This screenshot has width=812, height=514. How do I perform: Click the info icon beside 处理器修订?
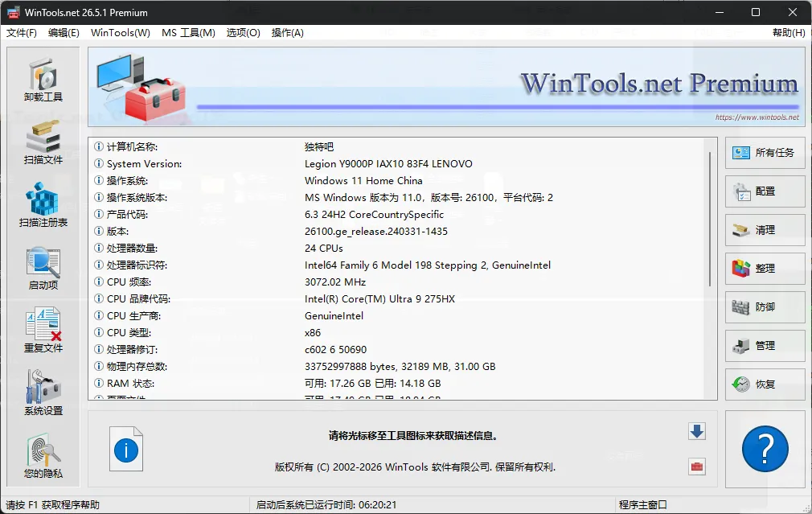click(x=98, y=350)
